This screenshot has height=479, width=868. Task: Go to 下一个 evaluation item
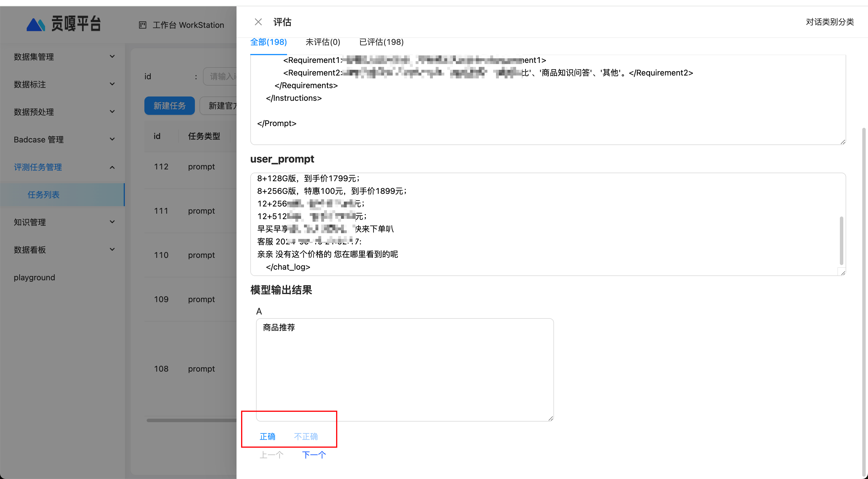pos(314,455)
